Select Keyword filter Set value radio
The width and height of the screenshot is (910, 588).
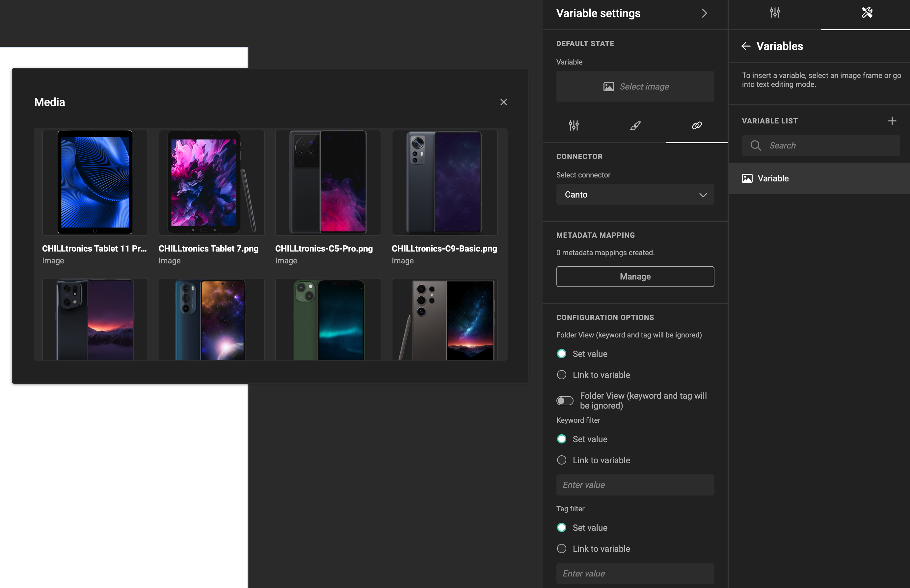pyautogui.click(x=561, y=439)
